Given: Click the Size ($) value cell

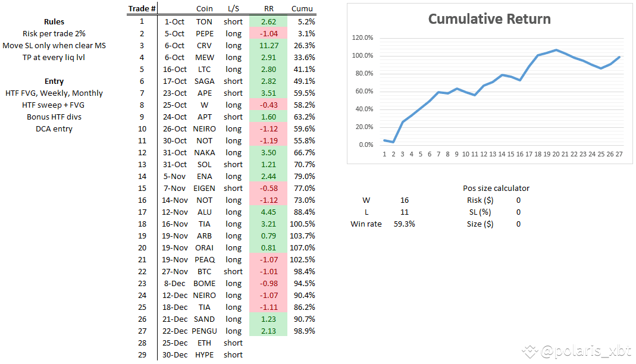Looking at the screenshot, I should pos(518,224).
